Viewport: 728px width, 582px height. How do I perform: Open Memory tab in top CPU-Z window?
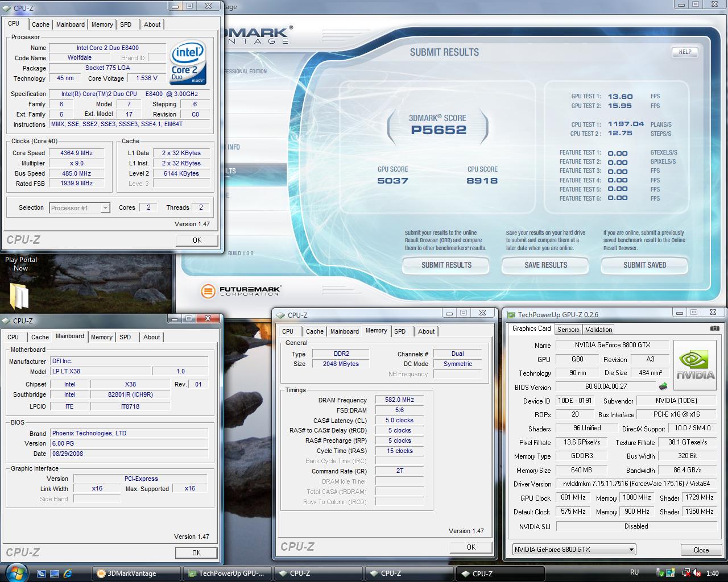(x=102, y=24)
